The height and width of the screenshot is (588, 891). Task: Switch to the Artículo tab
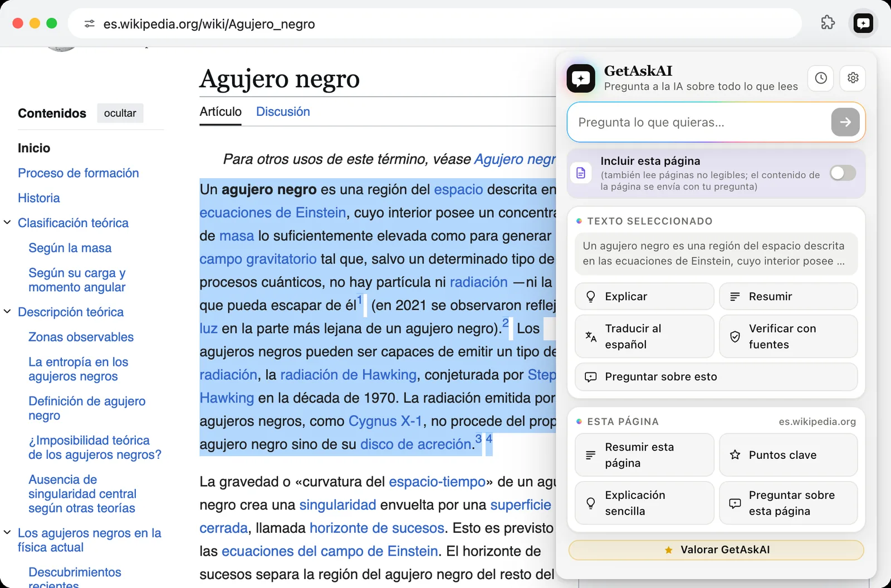point(221,112)
